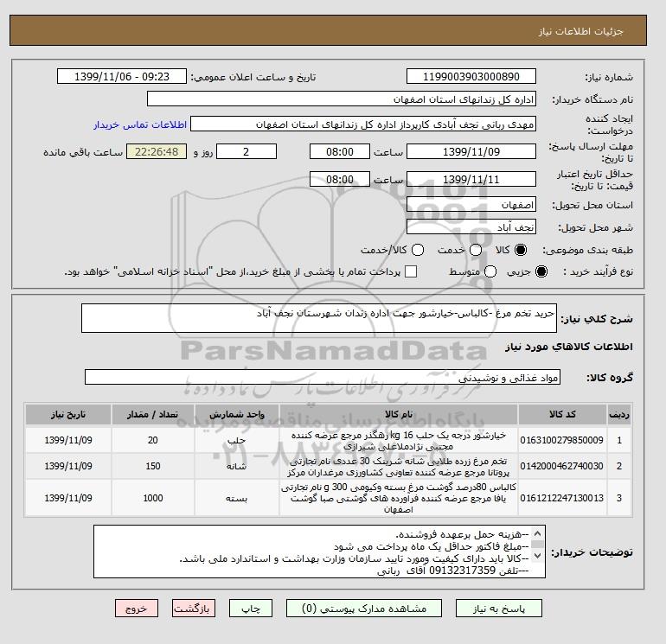Click the price validity hour 08:00 field
This screenshot has height=644, width=666.
340,179
